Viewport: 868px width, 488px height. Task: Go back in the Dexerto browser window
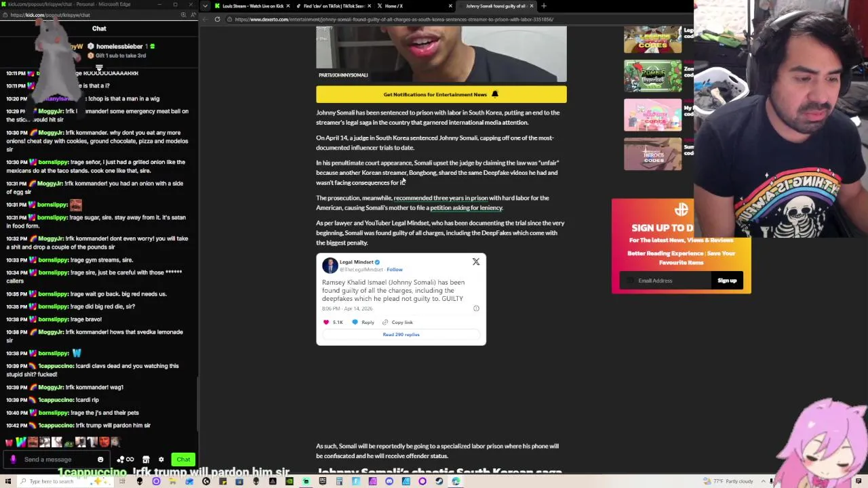pyautogui.click(x=205, y=19)
